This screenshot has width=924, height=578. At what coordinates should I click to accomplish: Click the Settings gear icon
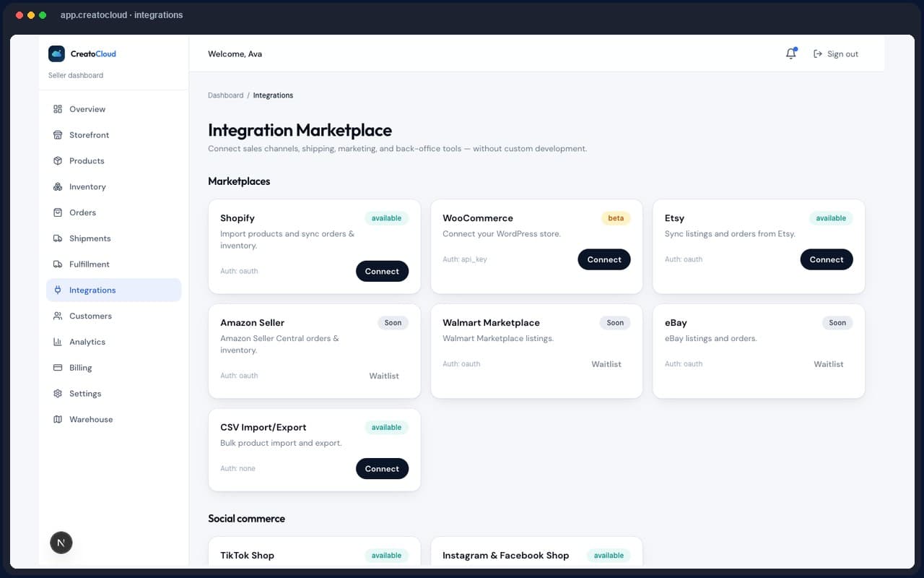58,394
